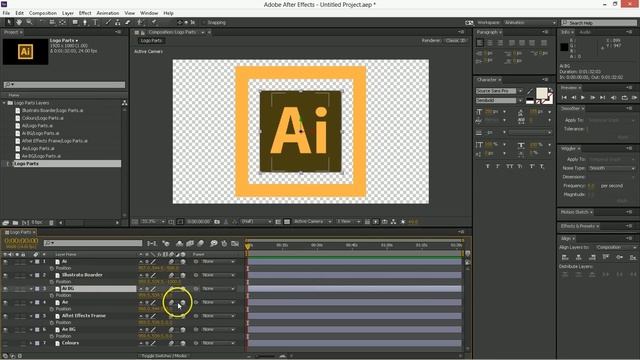This screenshot has width=640, height=360.
Task: Open the Active Camera view dropdown
Action: point(312,222)
